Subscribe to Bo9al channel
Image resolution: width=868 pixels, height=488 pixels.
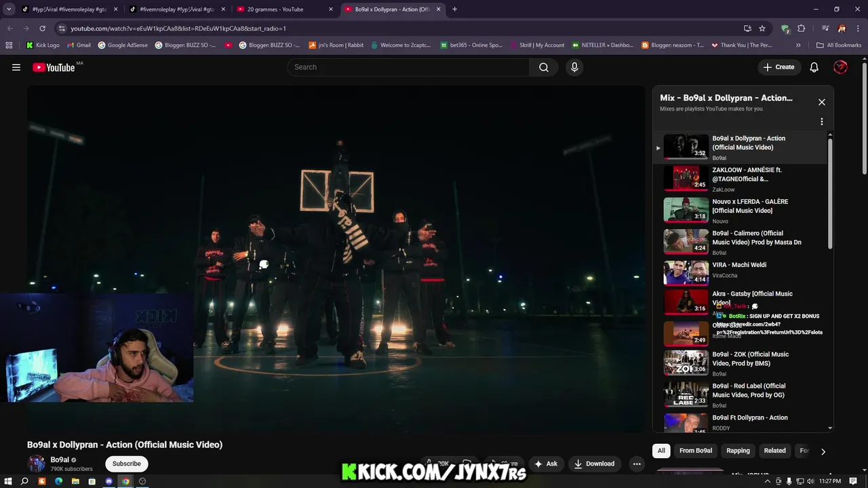pyautogui.click(x=126, y=464)
